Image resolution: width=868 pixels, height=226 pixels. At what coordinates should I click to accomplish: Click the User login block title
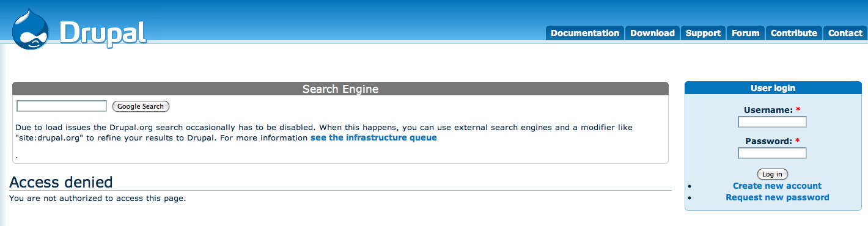(773, 88)
